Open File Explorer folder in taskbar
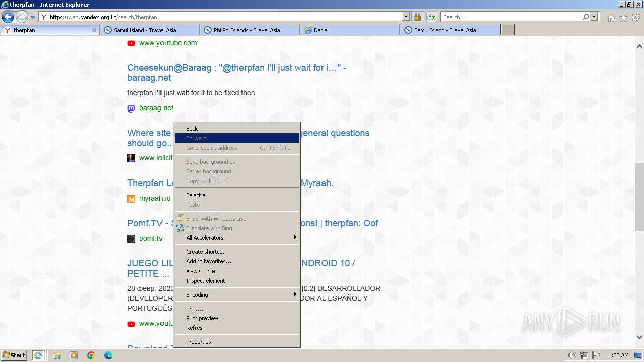644x362 pixels. (57, 355)
